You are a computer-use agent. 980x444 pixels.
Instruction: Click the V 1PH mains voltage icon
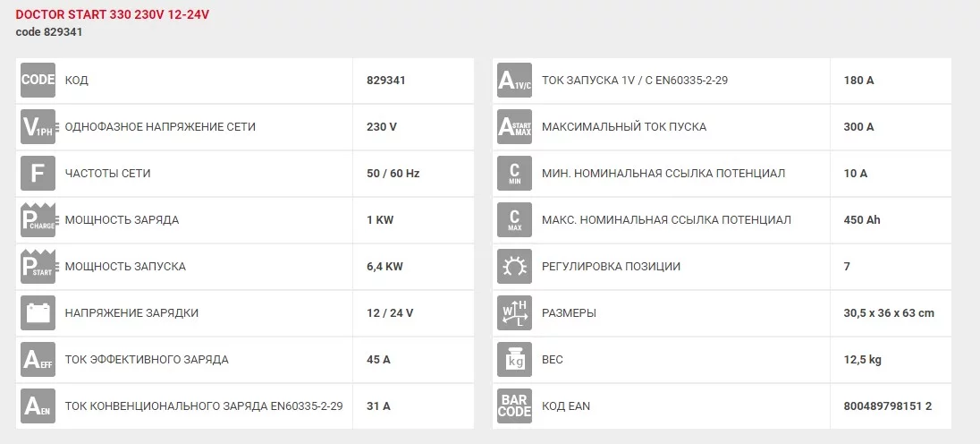click(38, 127)
